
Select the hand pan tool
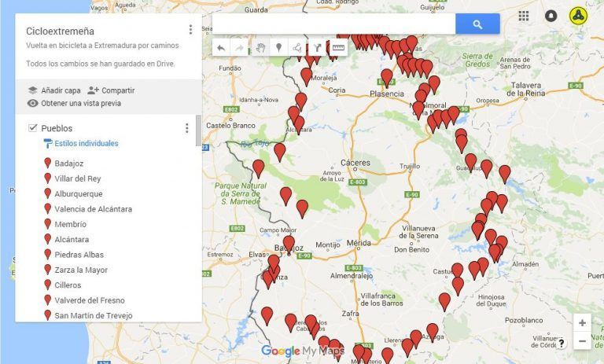(260, 48)
